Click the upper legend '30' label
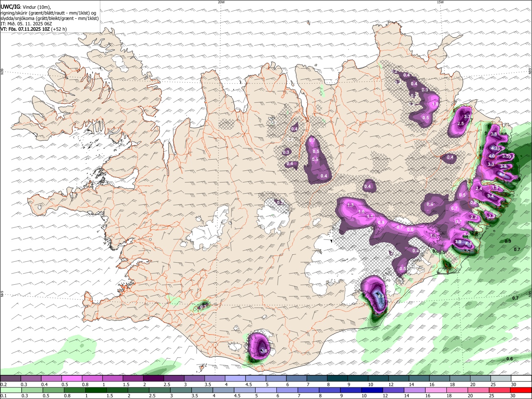The image size is (532, 399). [x=514, y=384]
